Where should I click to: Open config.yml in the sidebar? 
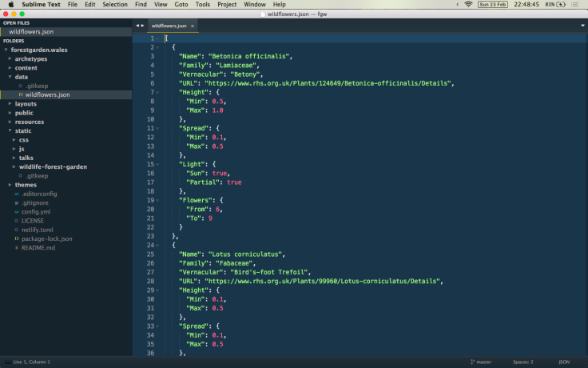[x=36, y=212]
